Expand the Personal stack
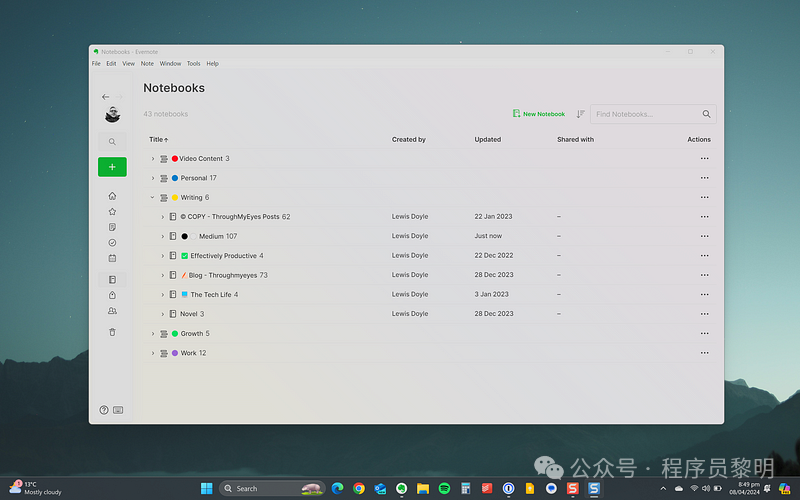The height and width of the screenshot is (500, 800). [x=153, y=178]
